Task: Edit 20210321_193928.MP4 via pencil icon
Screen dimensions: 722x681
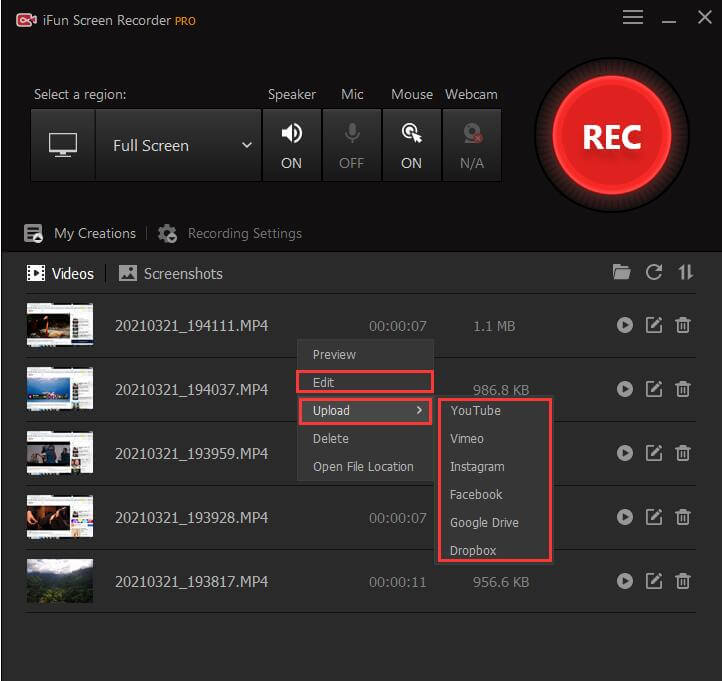Action: click(x=653, y=517)
